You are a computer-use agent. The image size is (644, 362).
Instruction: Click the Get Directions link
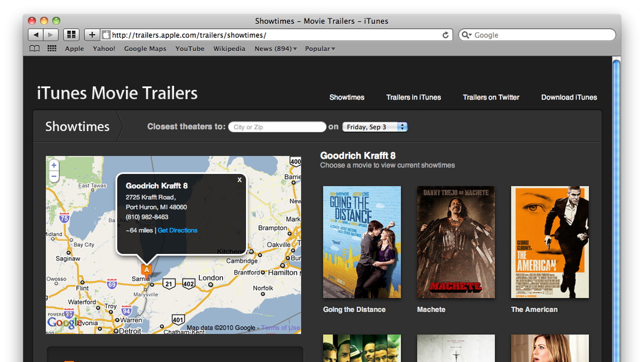pyautogui.click(x=177, y=230)
